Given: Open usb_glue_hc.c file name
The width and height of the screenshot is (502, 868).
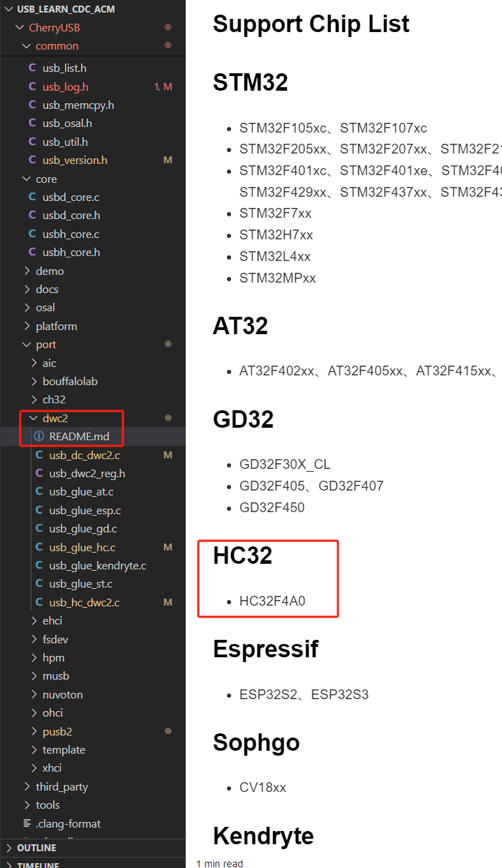Looking at the screenshot, I should (x=82, y=547).
